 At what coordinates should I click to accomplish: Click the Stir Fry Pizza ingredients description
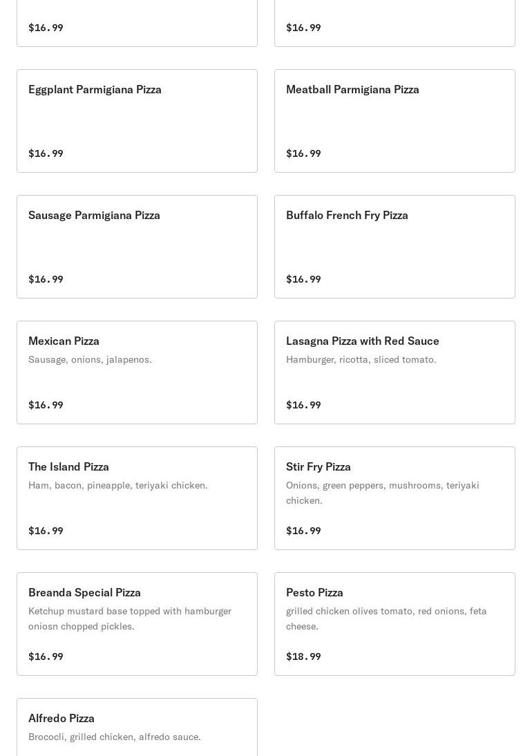[x=382, y=493]
